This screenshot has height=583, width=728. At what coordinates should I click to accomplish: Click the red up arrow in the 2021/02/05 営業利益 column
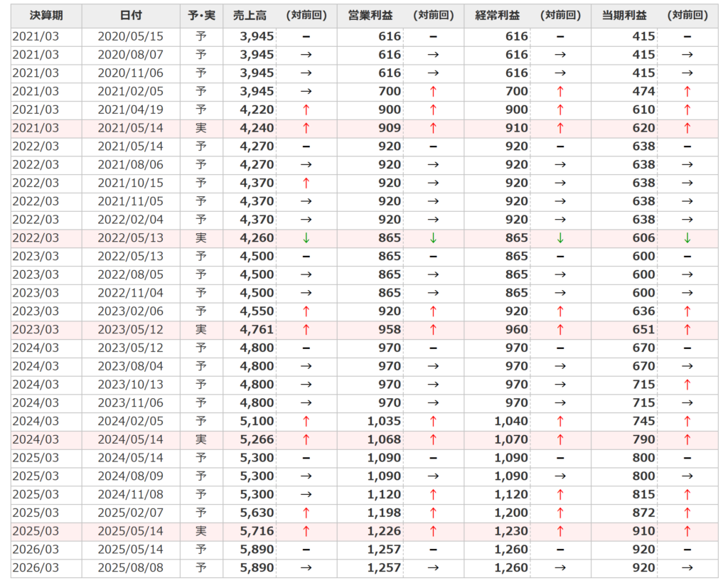(x=433, y=91)
